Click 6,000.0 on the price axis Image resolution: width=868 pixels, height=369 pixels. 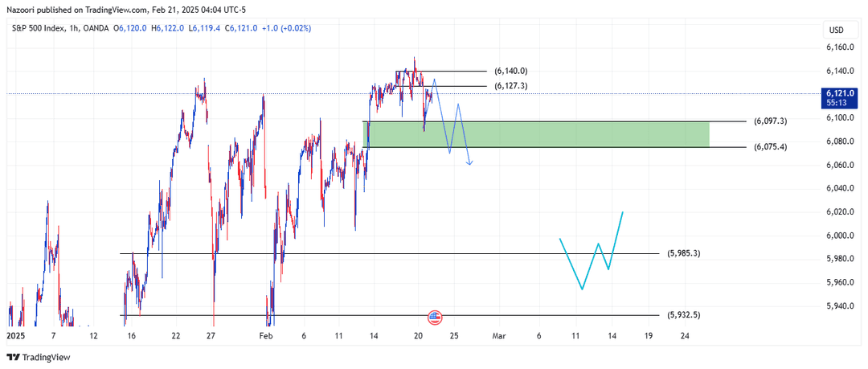[x=840, y=236]
